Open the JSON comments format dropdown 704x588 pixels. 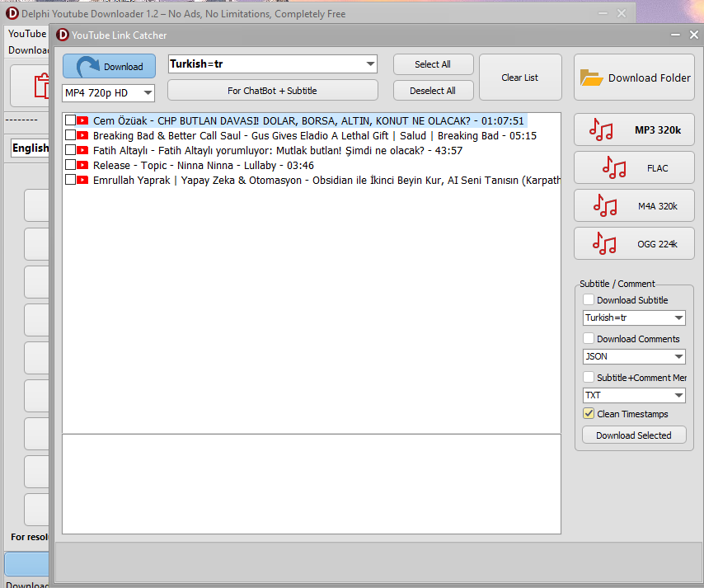click(634, 356)
